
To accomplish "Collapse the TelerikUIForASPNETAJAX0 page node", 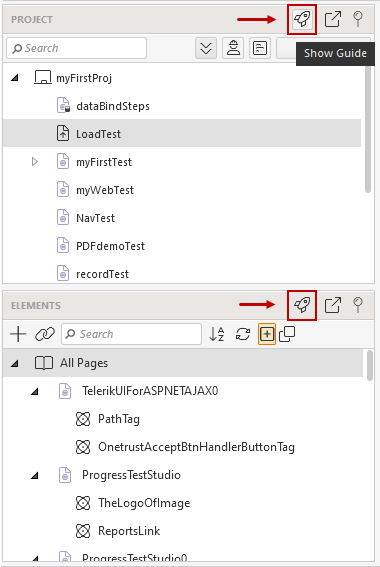I will coord(35,391).
